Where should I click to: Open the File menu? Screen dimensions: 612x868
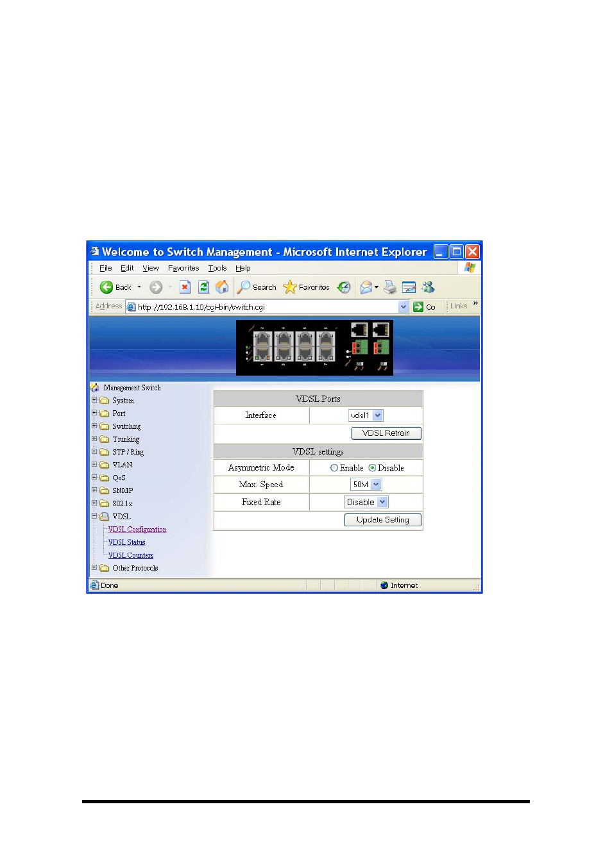pyautogui.click(x=106, y=268)
